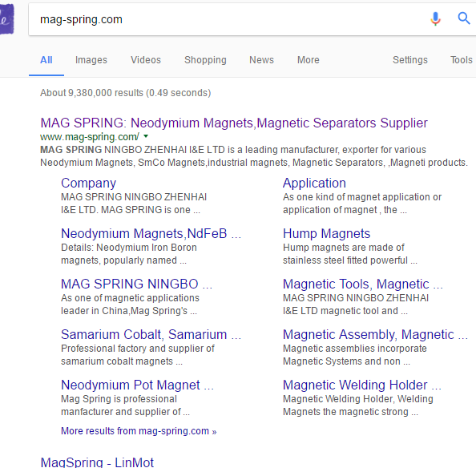Open the Tools options
Viewport: 476px width, 468px height.
click(x=461, y=60)
